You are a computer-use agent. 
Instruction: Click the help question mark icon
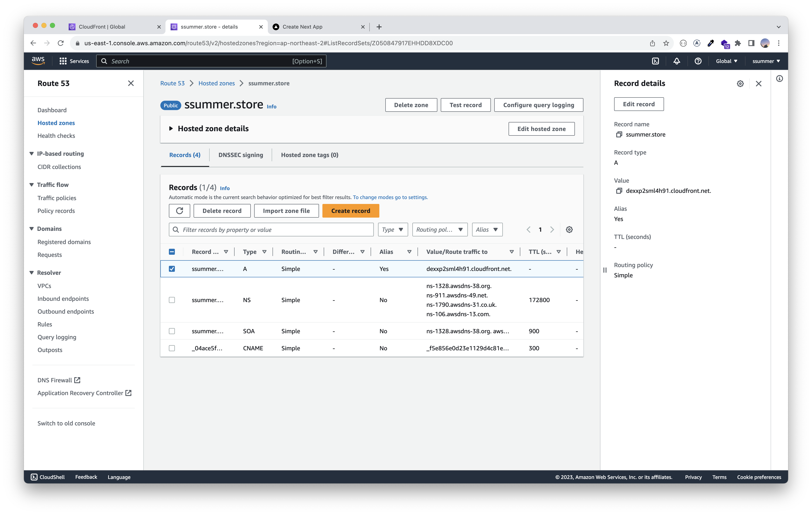(x=698, y=61)
